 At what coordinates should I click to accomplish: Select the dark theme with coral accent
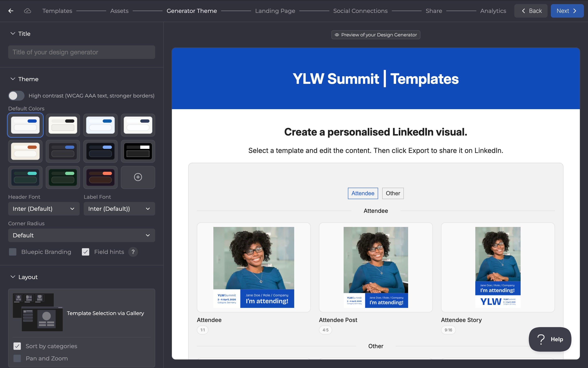[100, 177]
